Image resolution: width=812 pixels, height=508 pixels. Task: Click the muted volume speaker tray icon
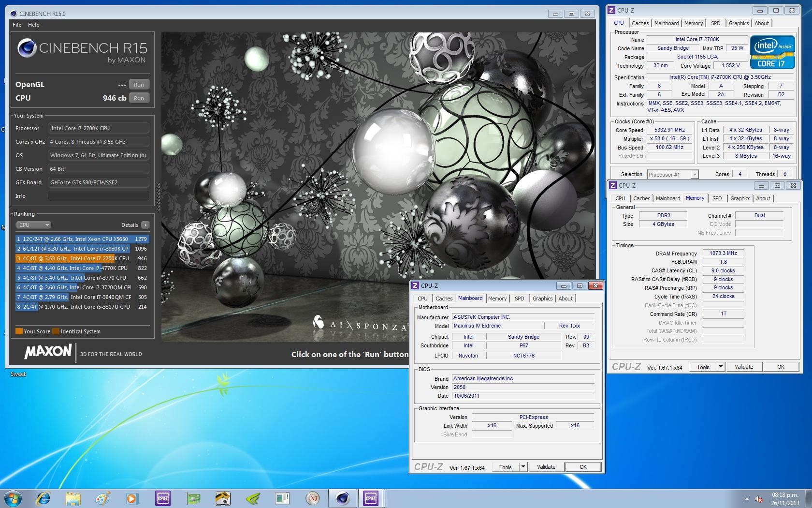click(759, 499)
